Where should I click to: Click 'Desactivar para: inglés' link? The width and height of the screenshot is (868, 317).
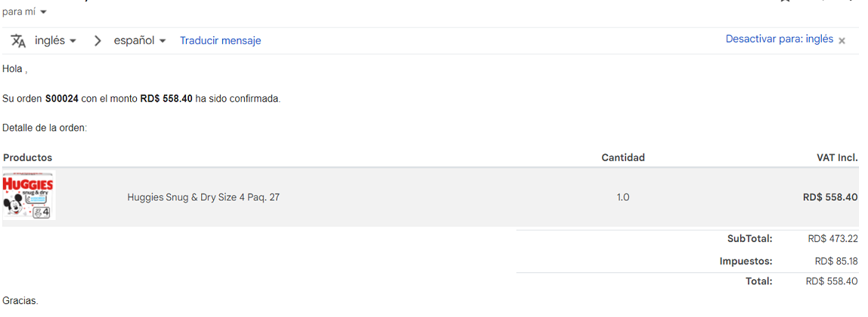pos(779,39)
